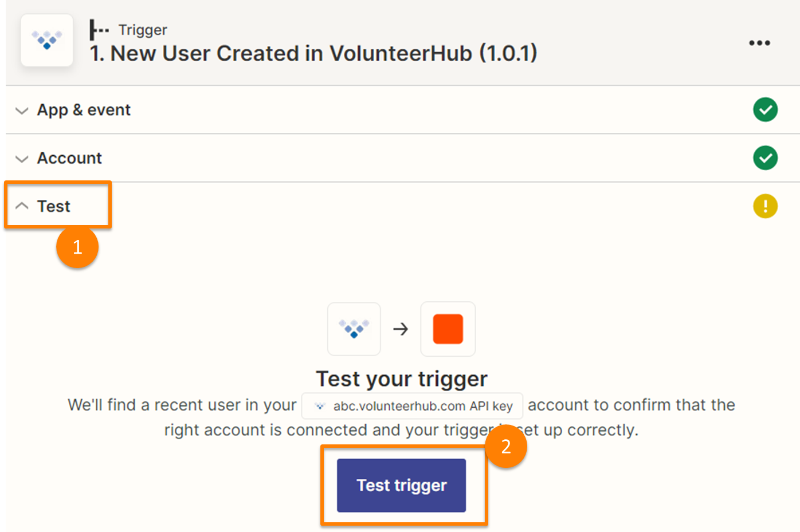Click the step title New User Created in VolunteerHub
The height and width of the screenshot is (532, 800).
[x=313, y=53]
